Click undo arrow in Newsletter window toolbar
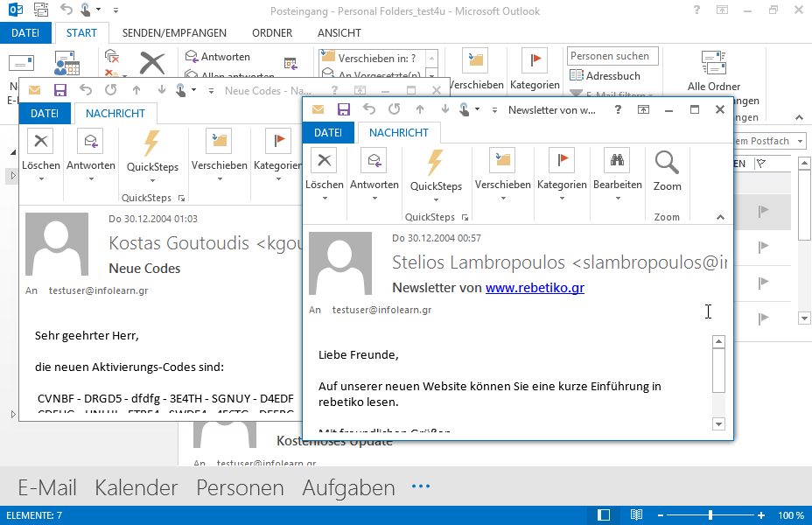Screen dimensions: 812x525 (x=369, y=109)
